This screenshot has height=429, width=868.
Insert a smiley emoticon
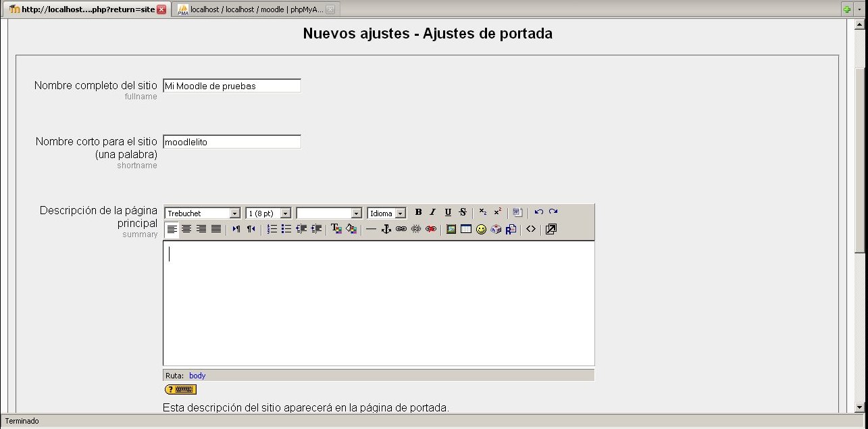point(481,229)
